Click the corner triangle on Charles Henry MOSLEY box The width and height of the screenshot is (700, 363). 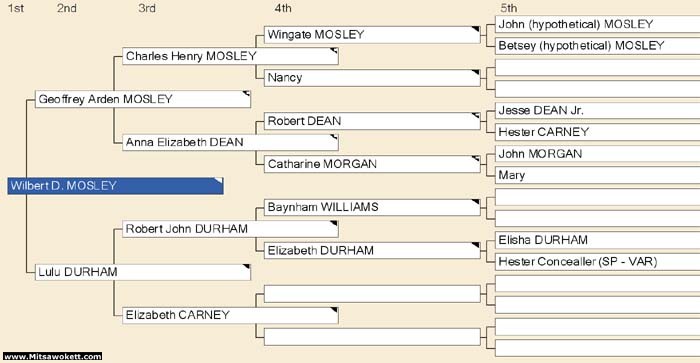pos(333,51)
